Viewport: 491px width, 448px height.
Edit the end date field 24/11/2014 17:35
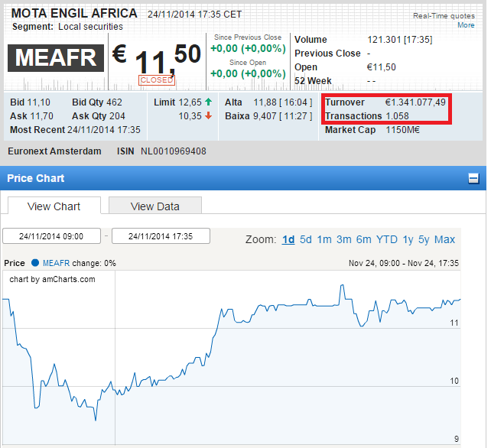pos(161,236)
